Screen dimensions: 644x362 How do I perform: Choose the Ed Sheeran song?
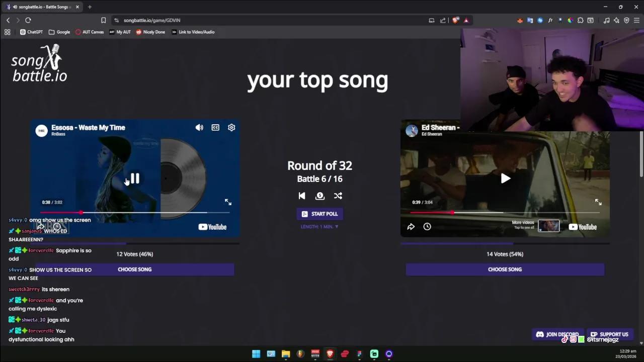coord(505,269)
